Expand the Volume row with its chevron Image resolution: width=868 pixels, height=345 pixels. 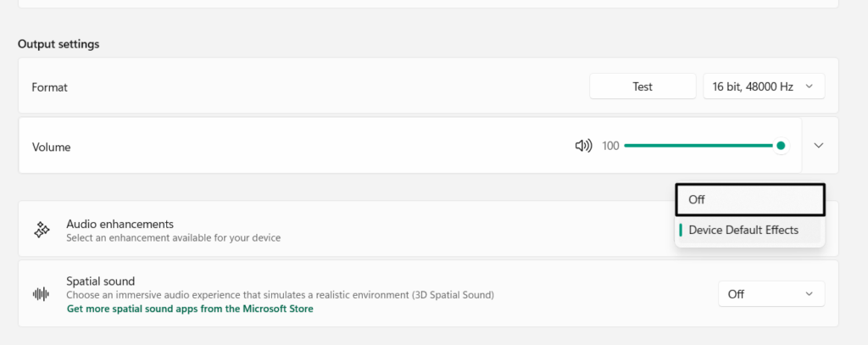818,146
